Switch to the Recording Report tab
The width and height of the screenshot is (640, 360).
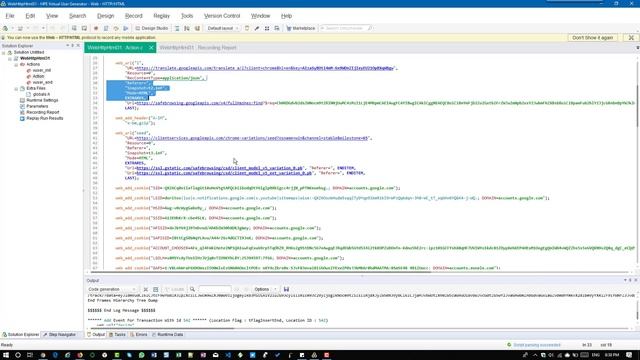pyautogui.click(x=198, y=48)
